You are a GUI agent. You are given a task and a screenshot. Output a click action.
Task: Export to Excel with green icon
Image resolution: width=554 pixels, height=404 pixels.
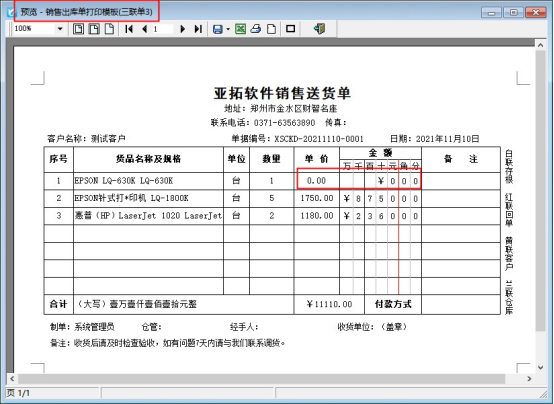click(241, 29)
